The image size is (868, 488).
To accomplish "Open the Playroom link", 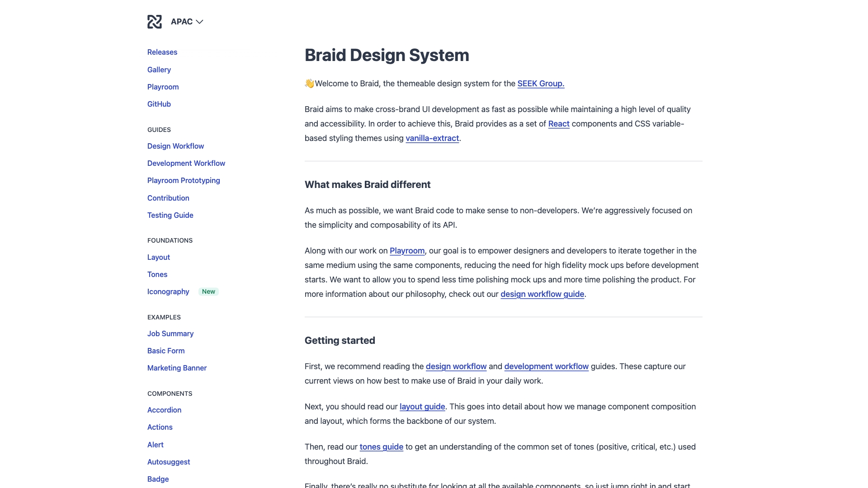I will (163, 87).
